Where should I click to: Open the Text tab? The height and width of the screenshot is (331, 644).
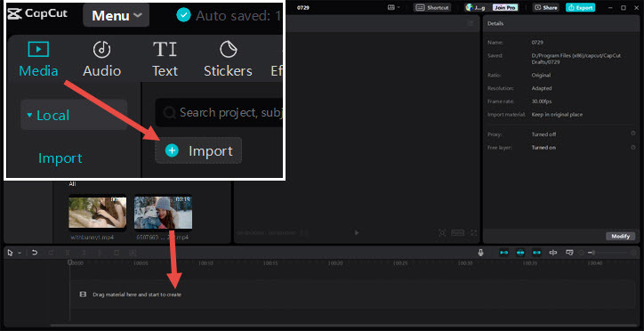click(x=165, y=60)
